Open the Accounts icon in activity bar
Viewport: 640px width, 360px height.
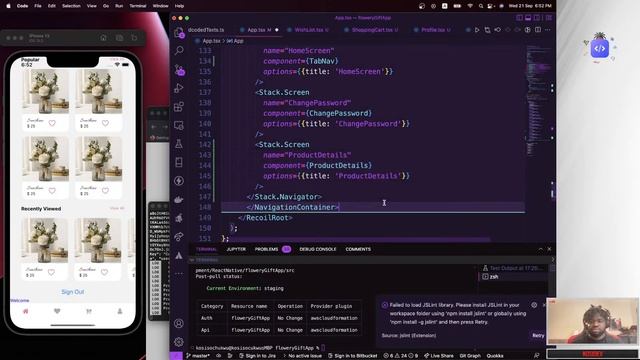[x=179, y=323]
